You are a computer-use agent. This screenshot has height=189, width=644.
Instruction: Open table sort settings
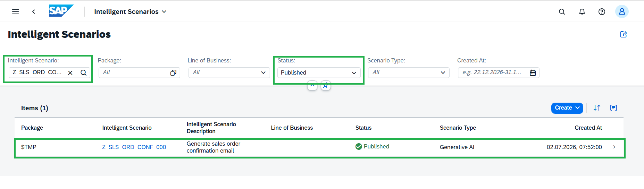click(597, 108)
